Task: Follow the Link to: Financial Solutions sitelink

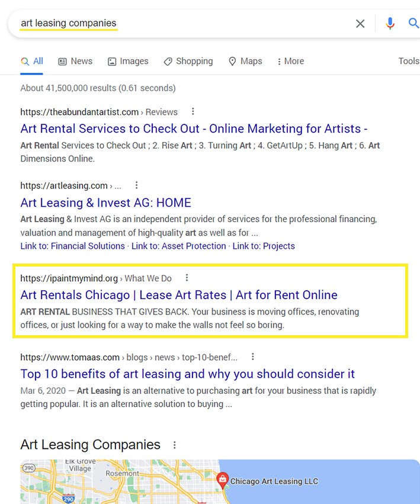Action: click(72, 246)
